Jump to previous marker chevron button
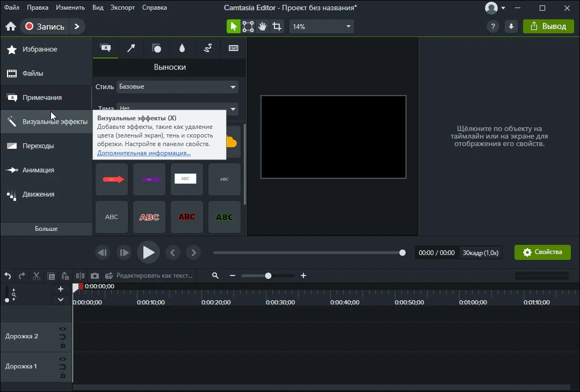 (x=172, y=252)
